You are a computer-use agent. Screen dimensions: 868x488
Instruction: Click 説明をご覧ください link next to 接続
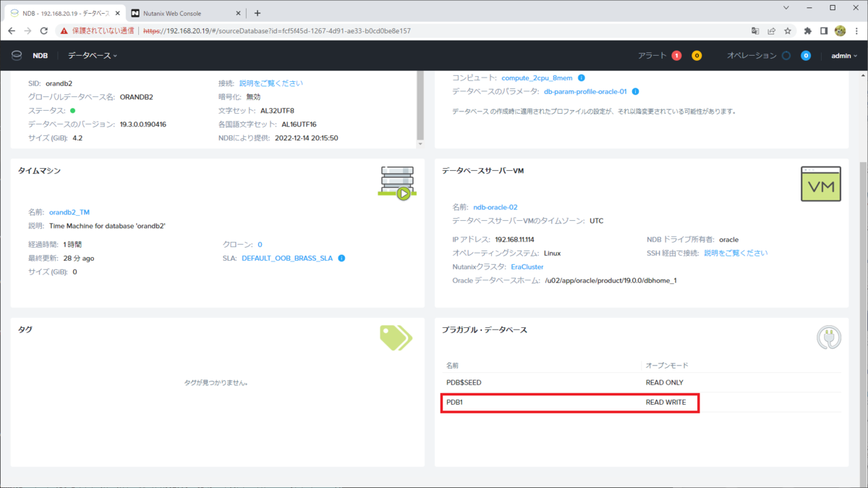click(x=271, y=83)
